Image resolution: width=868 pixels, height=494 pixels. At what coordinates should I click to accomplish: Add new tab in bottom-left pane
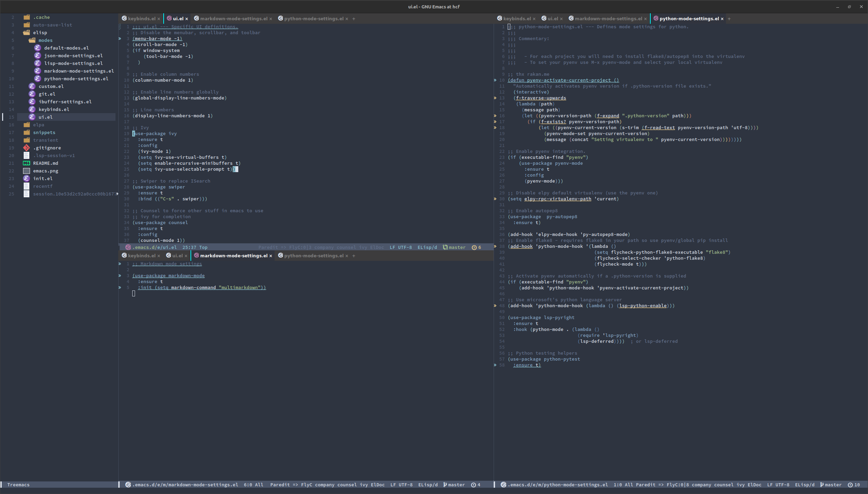click(354, 256)
